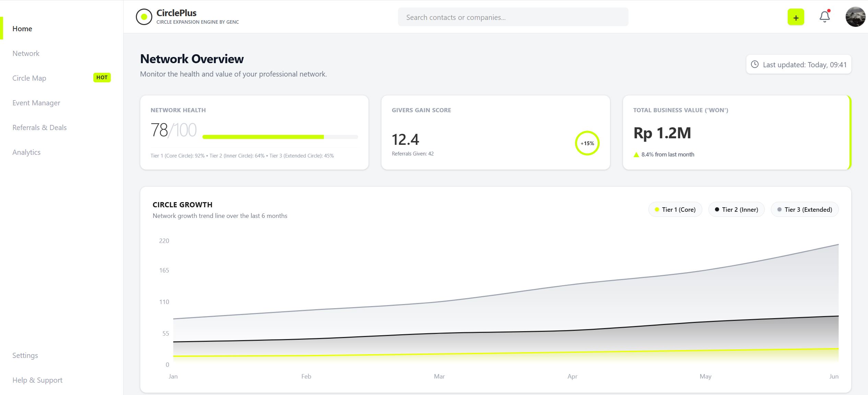Open the Network page

(x=26, y=54)
